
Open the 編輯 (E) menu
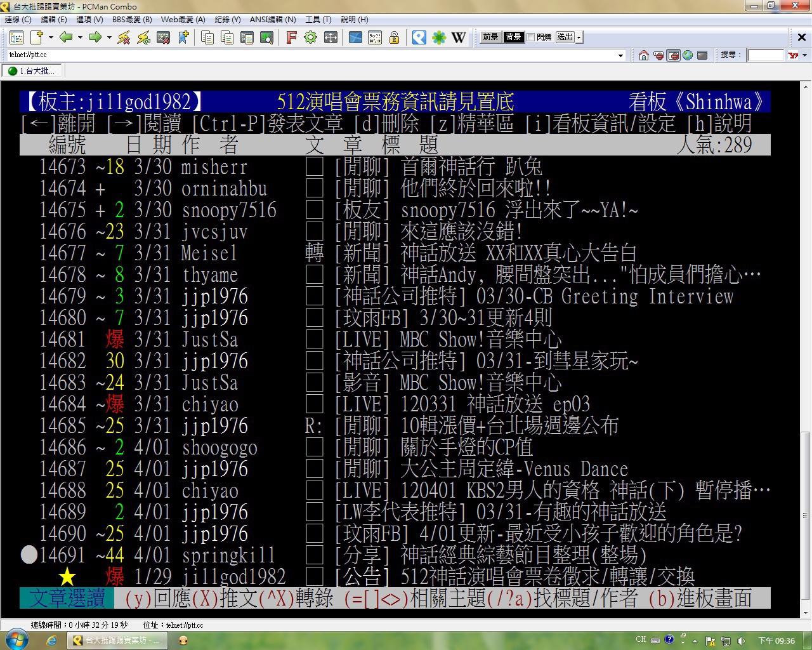(53, 20)
